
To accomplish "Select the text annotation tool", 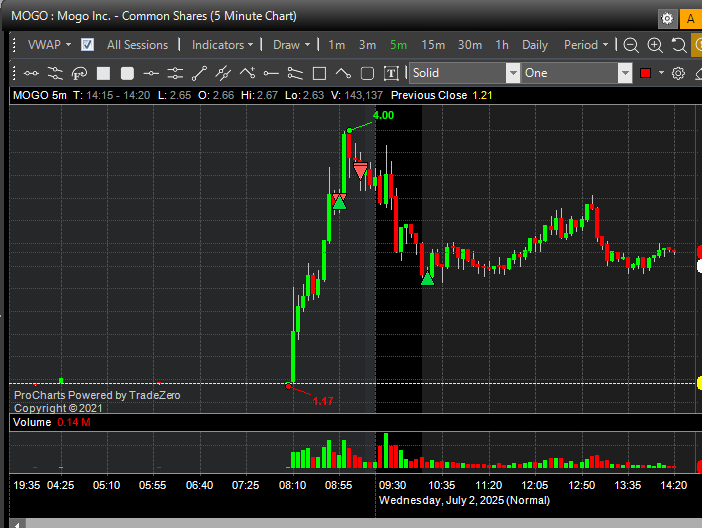I will click(x=391, y=73).
